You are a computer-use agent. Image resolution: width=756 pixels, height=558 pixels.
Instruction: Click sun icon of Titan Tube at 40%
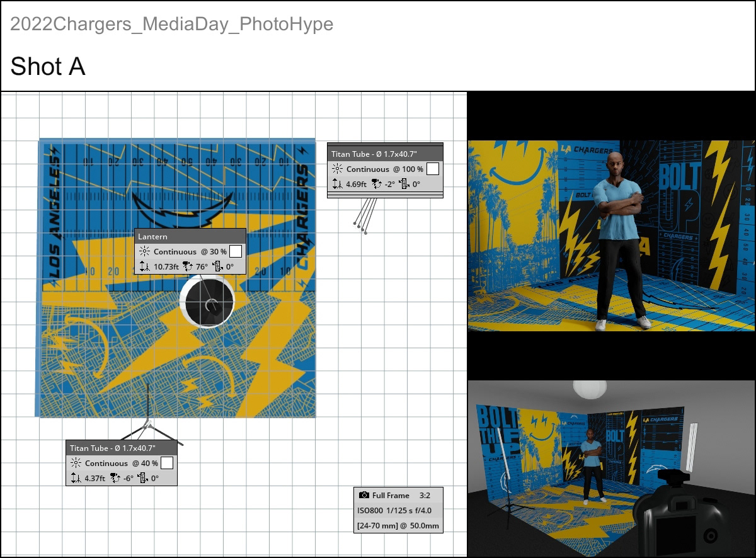point(76,463)
